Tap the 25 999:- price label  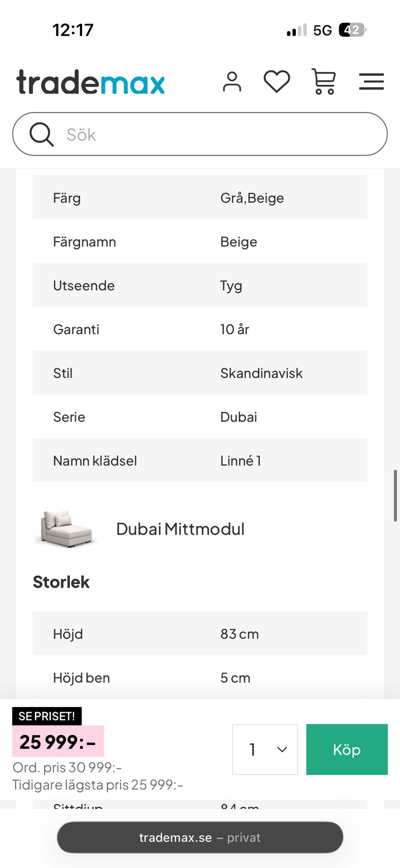58,742
